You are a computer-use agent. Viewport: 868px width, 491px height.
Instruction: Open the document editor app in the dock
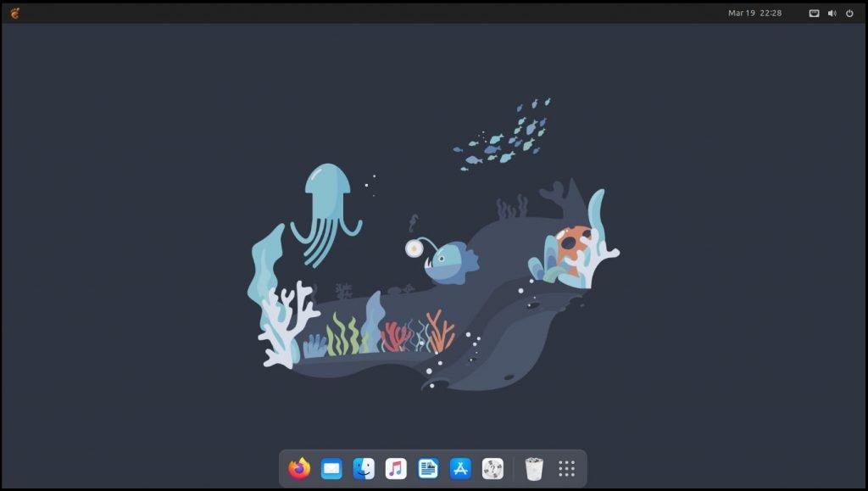[x=428, y=467]
